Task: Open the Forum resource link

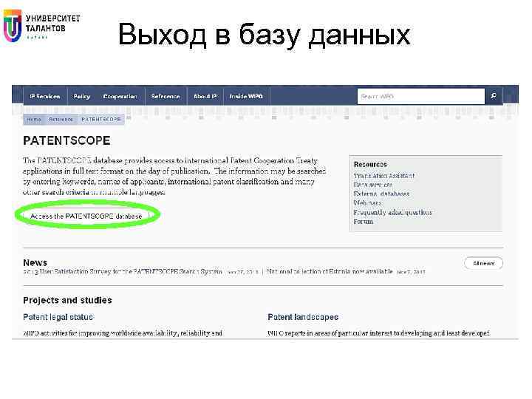Action: coord(363,222)
